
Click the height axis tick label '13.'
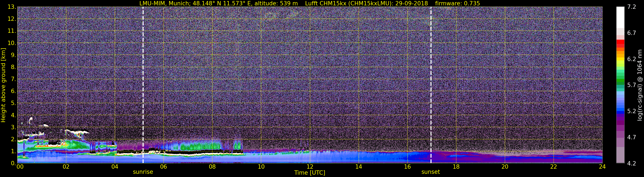point(12,7)
